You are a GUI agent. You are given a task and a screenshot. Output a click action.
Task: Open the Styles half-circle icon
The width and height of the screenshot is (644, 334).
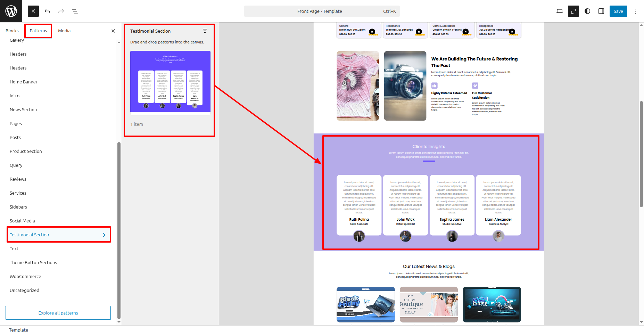pos(587,11)
